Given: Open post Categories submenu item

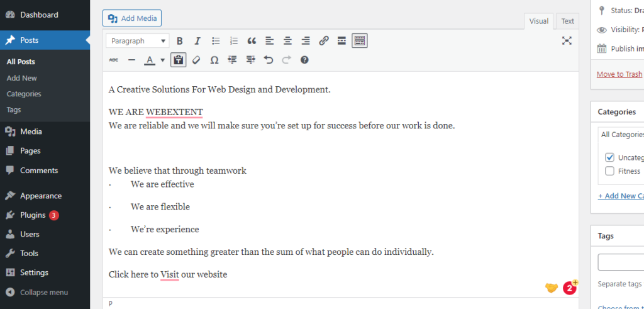Looking at the screenshot, I should pos(24,94).
